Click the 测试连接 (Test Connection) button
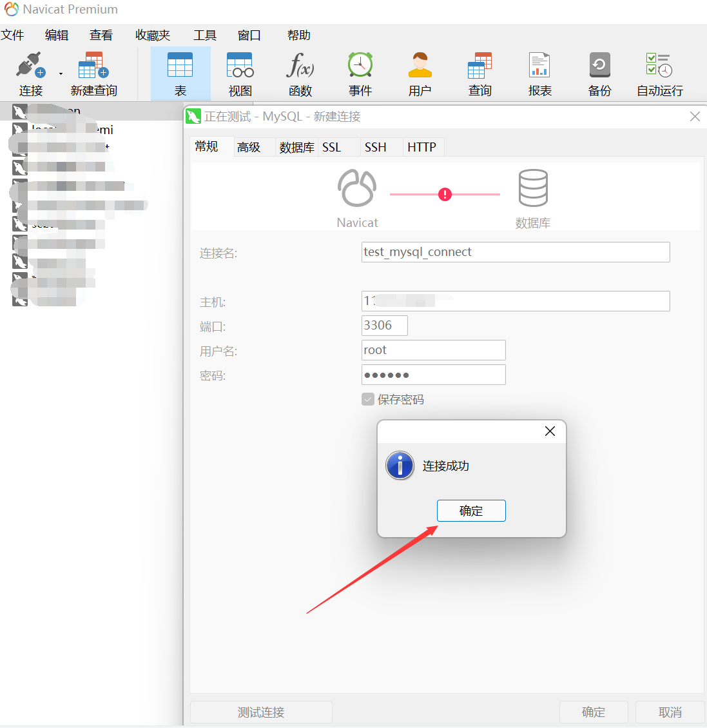 click(261, 713)
